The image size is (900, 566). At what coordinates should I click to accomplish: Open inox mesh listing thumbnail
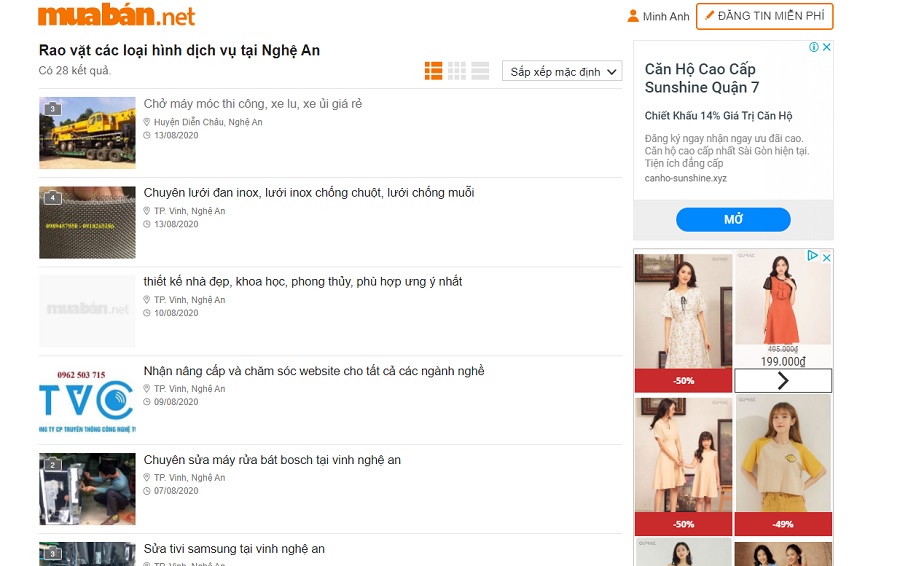[87, 222]
